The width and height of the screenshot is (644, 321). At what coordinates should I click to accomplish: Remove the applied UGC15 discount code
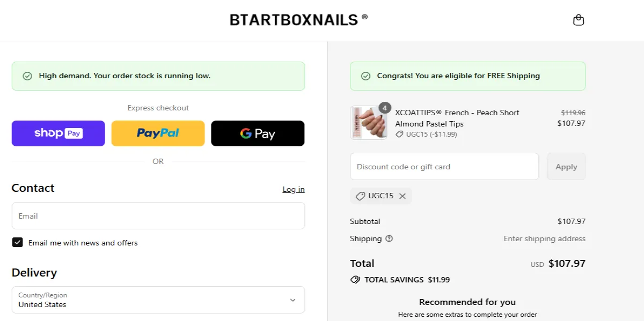[x=402, y=196]
